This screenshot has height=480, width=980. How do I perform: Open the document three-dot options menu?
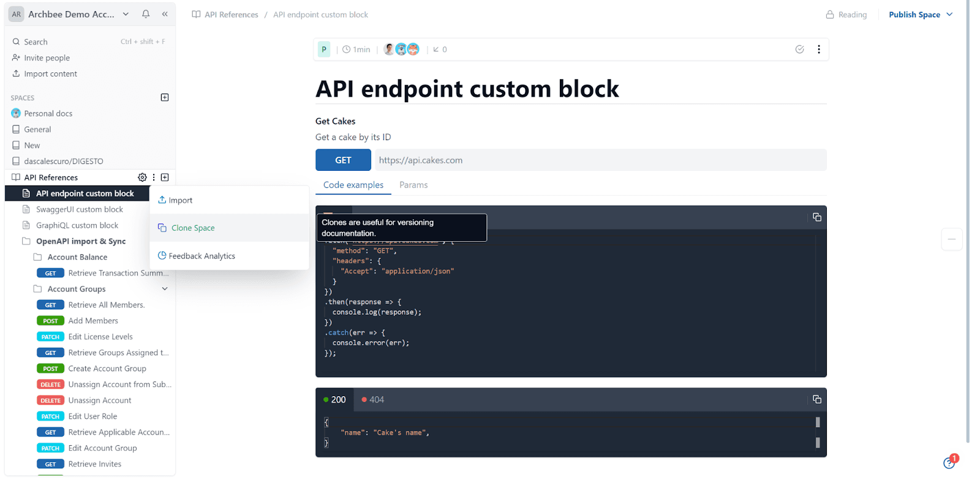818,50
